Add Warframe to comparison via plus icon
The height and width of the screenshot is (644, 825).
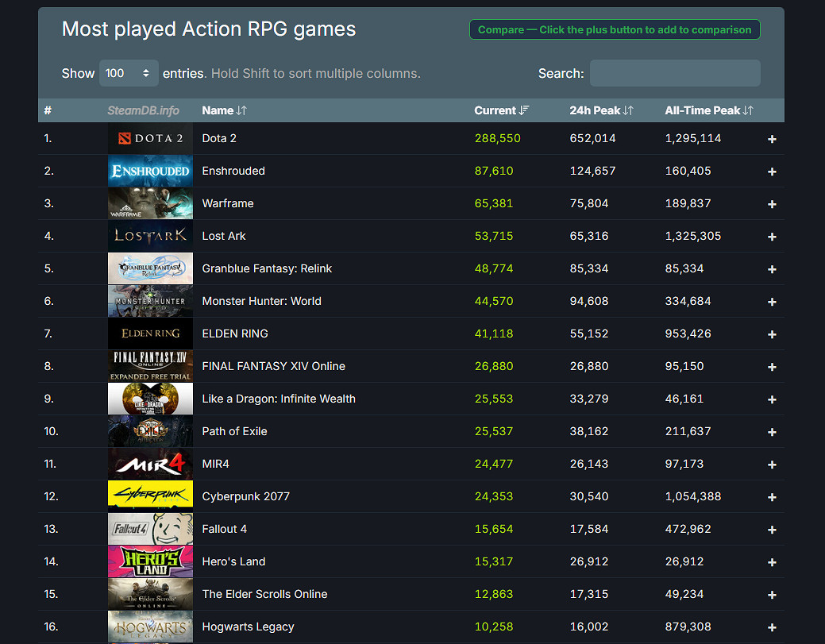(772, 204)
